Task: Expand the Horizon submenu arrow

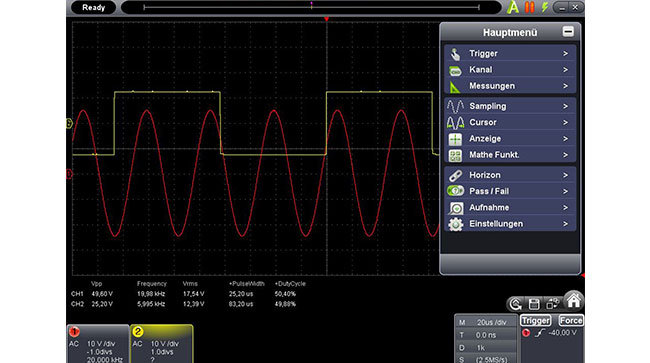Action: pos(565,175)
